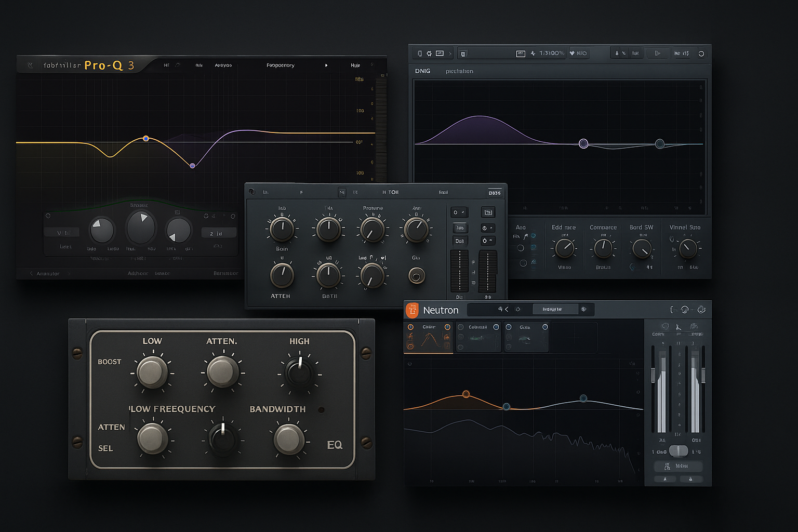
Task: Click the round Gia button in center plugin
Action: pos(417,275)
